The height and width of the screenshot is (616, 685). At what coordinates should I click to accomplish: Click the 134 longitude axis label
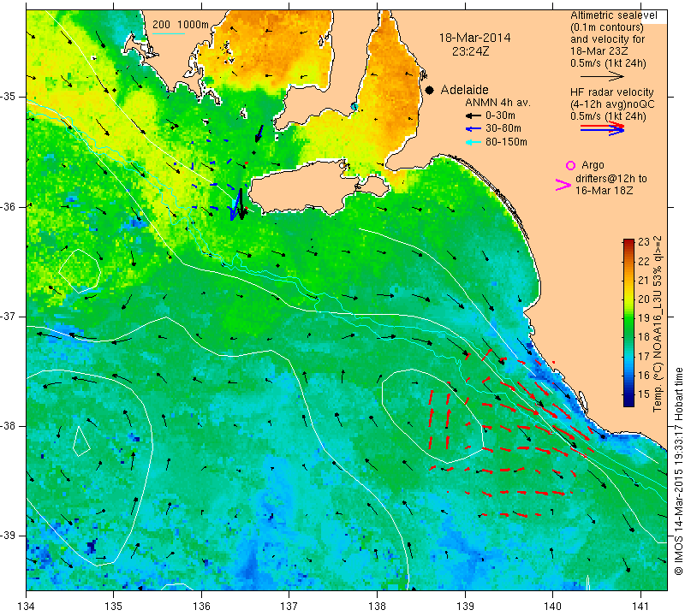tap(27, 607)
